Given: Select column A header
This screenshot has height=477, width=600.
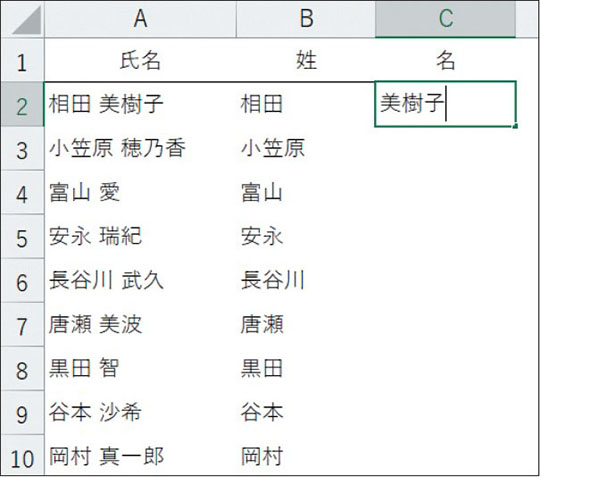Looking at the screenshot, I should point(140,19).
